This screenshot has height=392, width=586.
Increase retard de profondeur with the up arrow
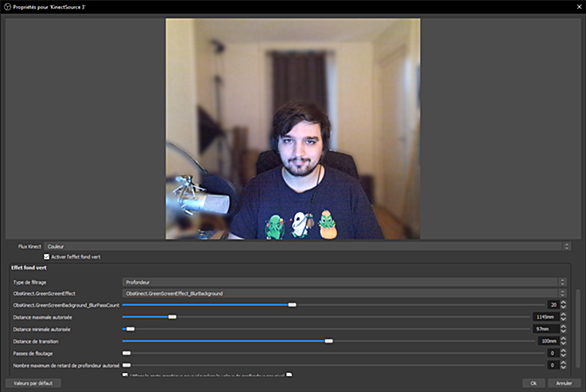click(563, 363)
